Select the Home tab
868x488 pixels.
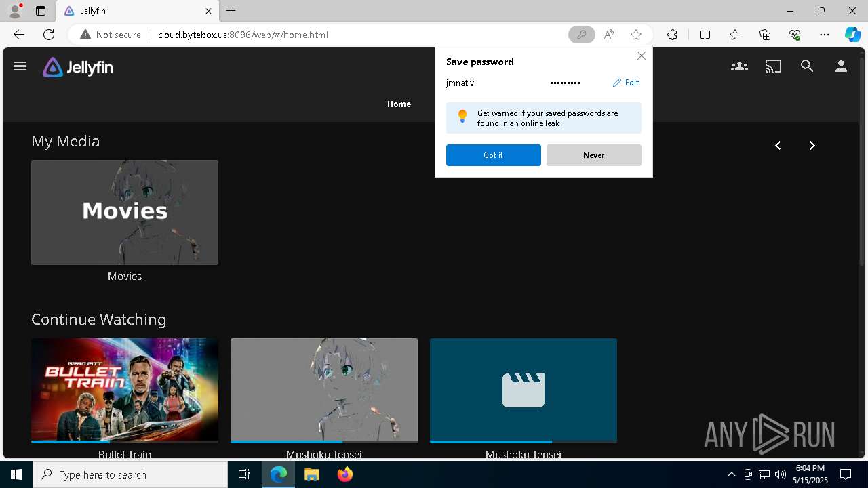click(399, 104)
